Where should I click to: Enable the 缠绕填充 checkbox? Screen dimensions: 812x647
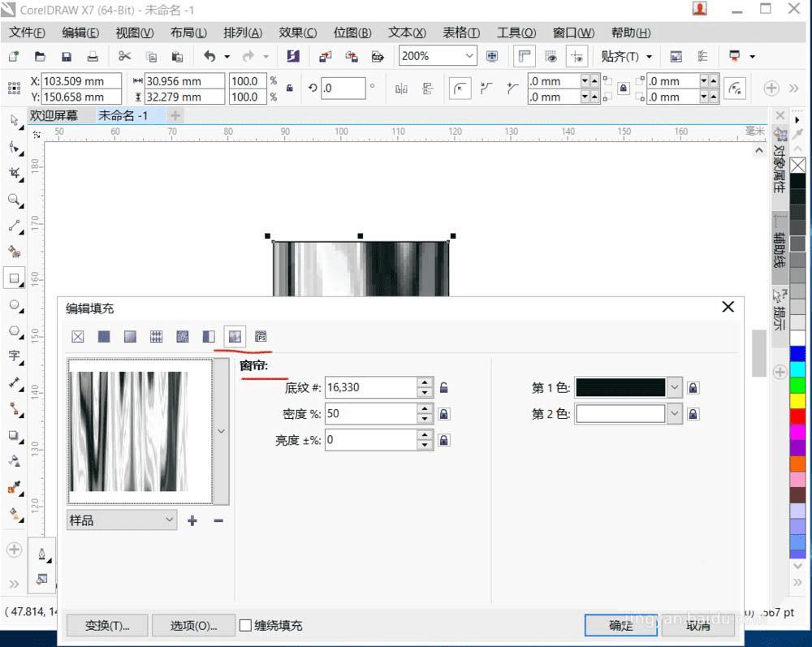(245, 625)
